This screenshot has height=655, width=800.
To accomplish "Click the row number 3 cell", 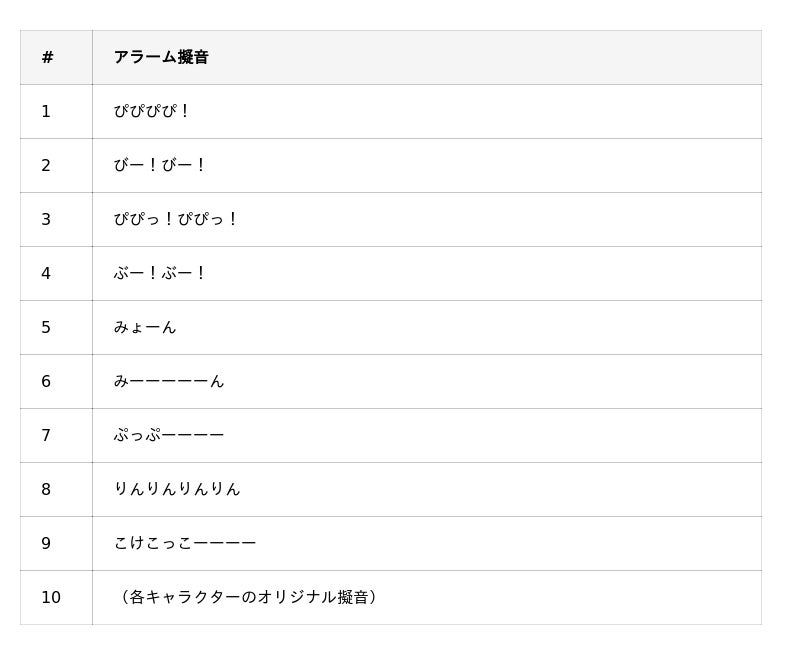I will tap(46, 220).
